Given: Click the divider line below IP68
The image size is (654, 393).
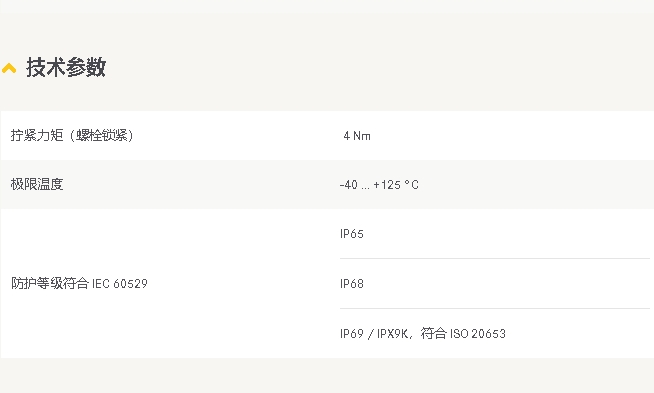Looking at the screenshot, I should 495,308.
